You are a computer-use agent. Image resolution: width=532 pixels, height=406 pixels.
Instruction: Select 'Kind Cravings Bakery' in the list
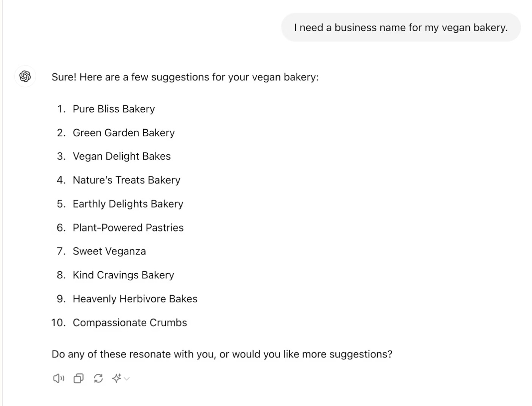(x=123, y=275)
